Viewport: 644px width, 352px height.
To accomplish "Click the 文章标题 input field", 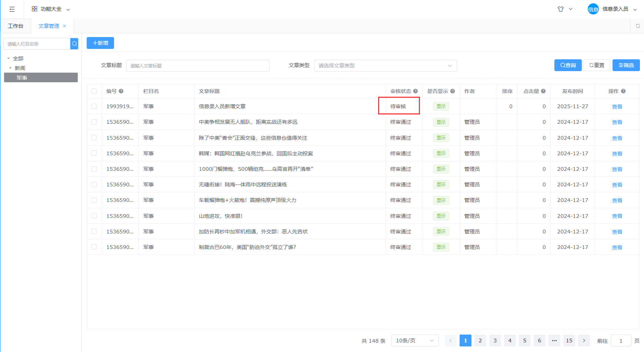I will [x=198, y=66].
